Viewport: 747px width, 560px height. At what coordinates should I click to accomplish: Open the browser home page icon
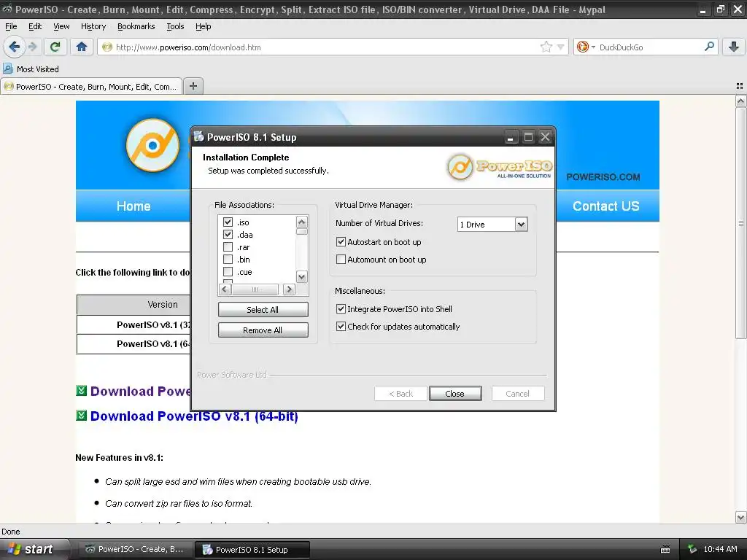[x=82, y=47]
